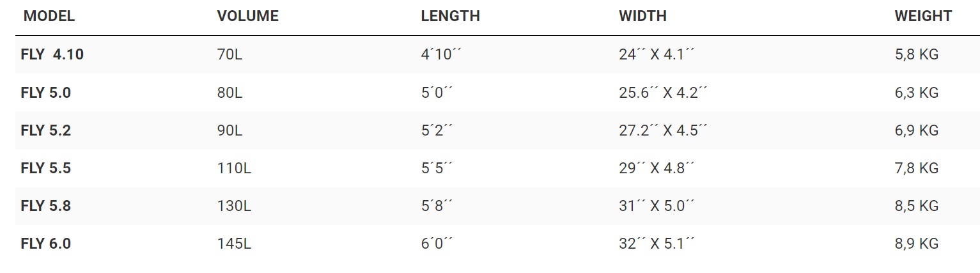
Task: Click the VOLUME column header
Action: [x=248, y=17]
